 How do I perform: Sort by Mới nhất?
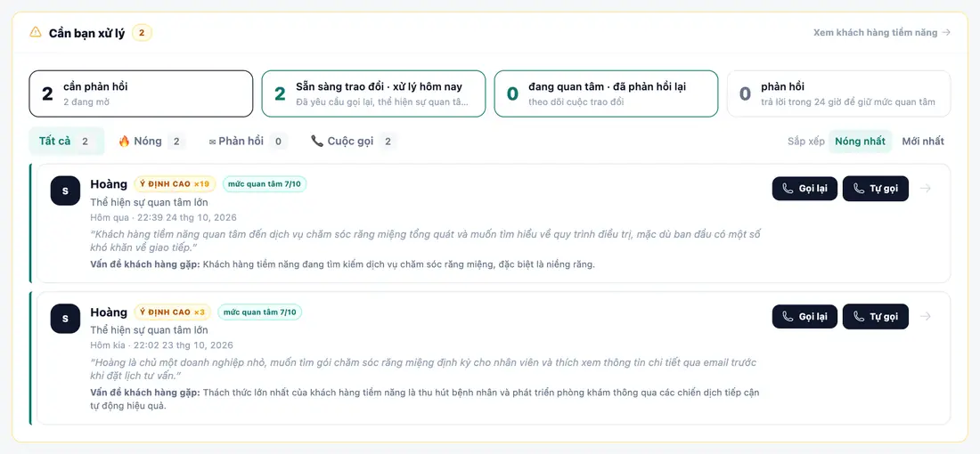(x=922, y=142)
